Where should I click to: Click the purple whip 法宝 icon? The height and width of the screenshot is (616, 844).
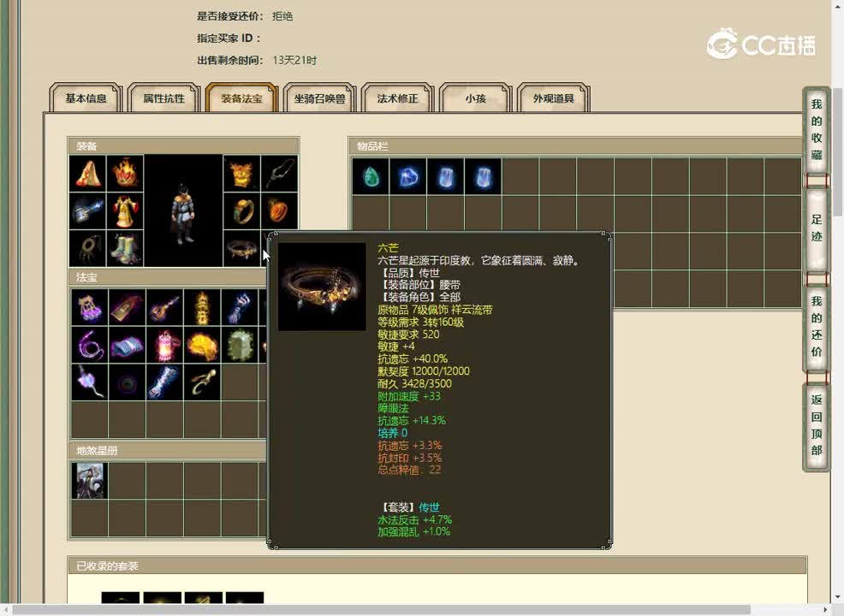coord(89,345)
